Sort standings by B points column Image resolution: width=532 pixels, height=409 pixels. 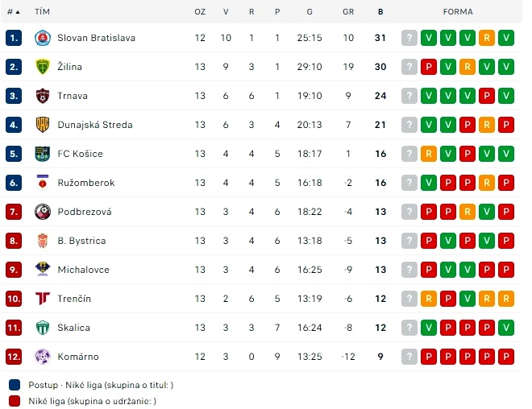pyautogui.click(x=380, y=12)
